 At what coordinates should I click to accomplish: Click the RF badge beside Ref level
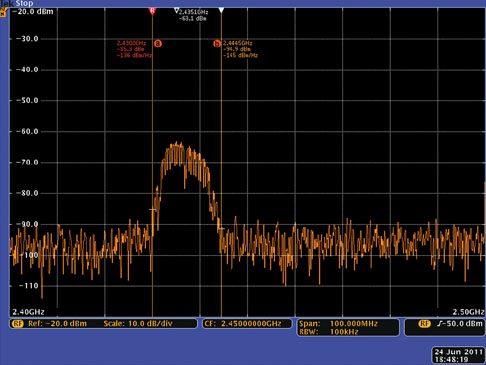point(17,324)
